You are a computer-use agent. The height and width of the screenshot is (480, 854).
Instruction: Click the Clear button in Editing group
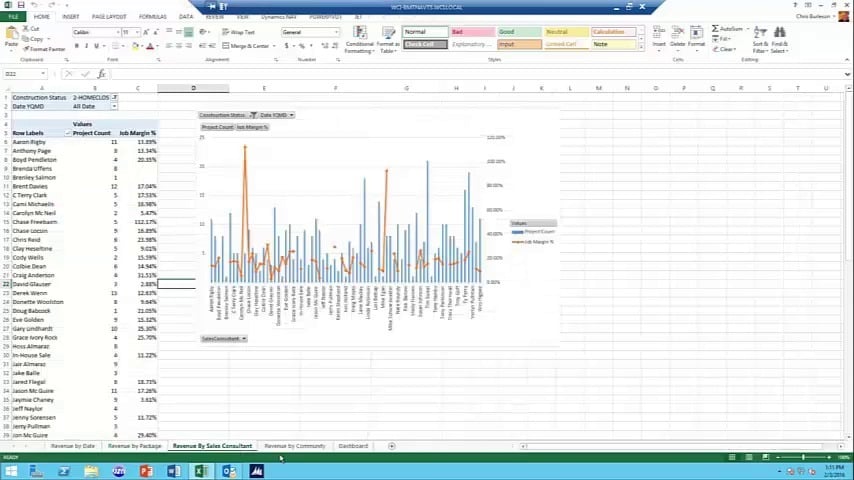tap(725, 49)
